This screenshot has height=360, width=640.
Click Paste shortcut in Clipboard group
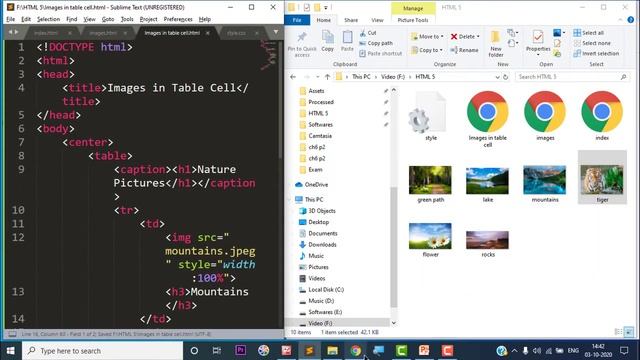(380, 53)
